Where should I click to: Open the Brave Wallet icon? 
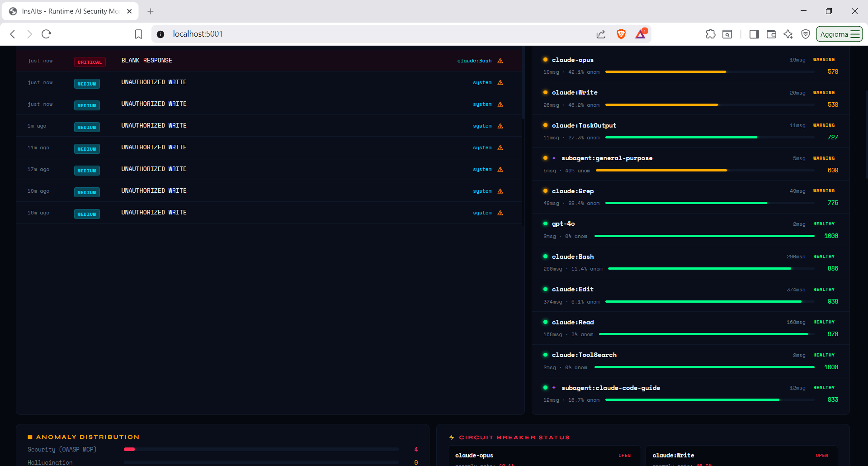[771, 34]
